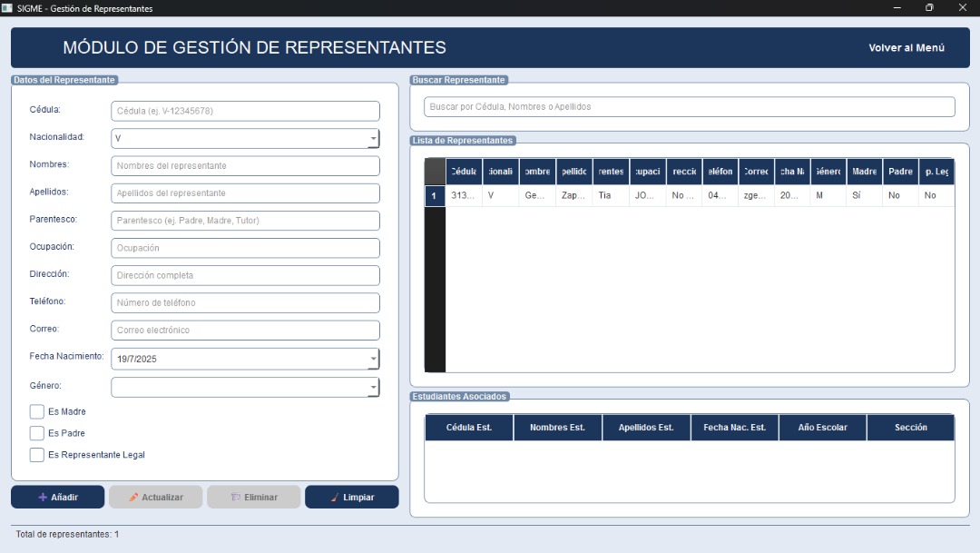Sort by the Madre column header
980x553 pixels.
click(x=864, y=172)
